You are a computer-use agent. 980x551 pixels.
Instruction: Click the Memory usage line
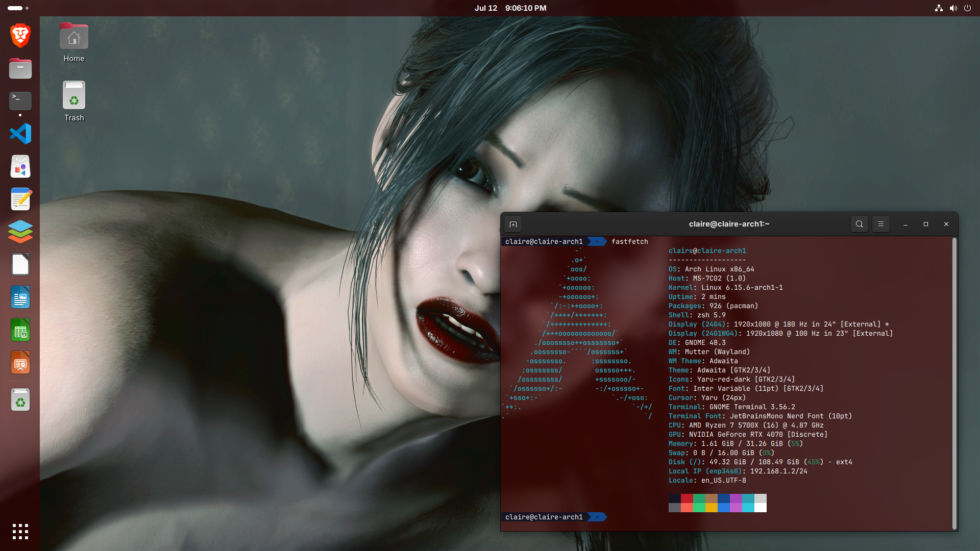tap(736, 444)
